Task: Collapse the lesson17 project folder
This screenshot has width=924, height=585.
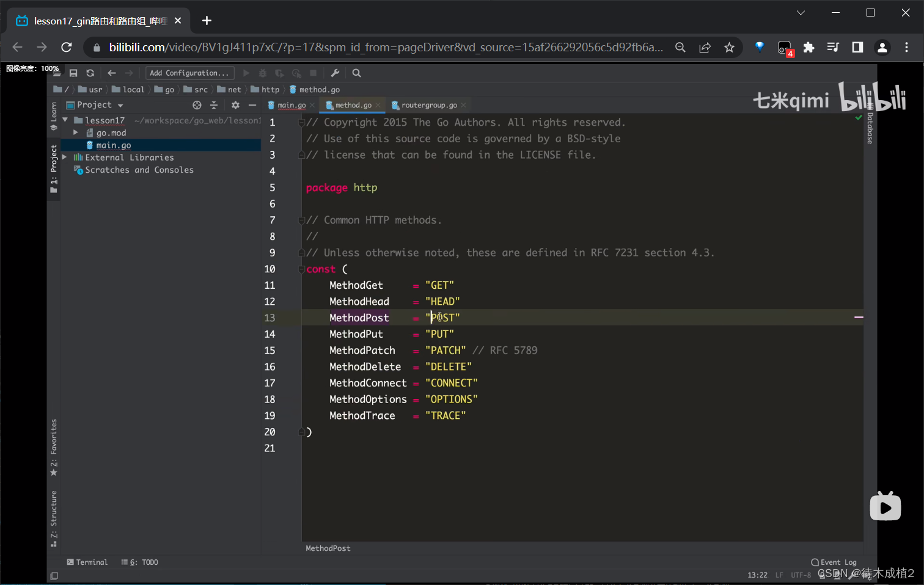Action: (x=65, y=120)
